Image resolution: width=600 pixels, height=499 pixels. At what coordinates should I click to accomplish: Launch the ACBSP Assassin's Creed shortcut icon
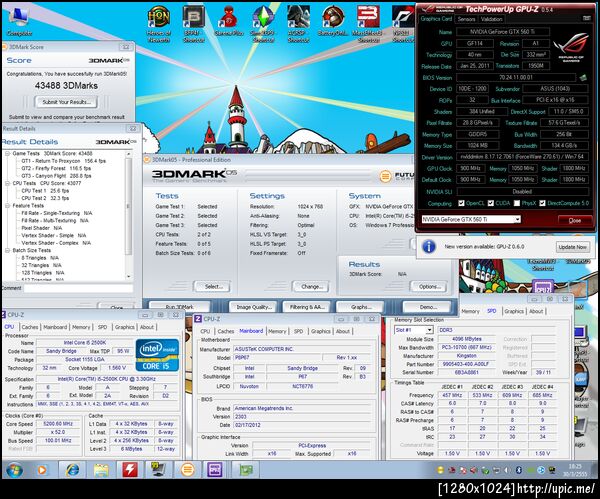click(x=298, y=24)
